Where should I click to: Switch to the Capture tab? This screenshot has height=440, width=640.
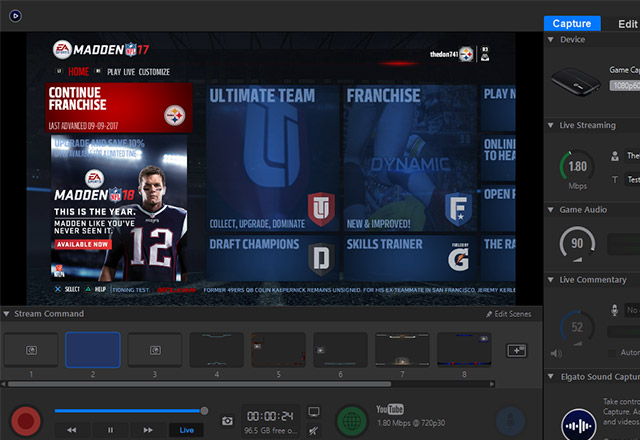pyautogui.click(x=572, y=24)
